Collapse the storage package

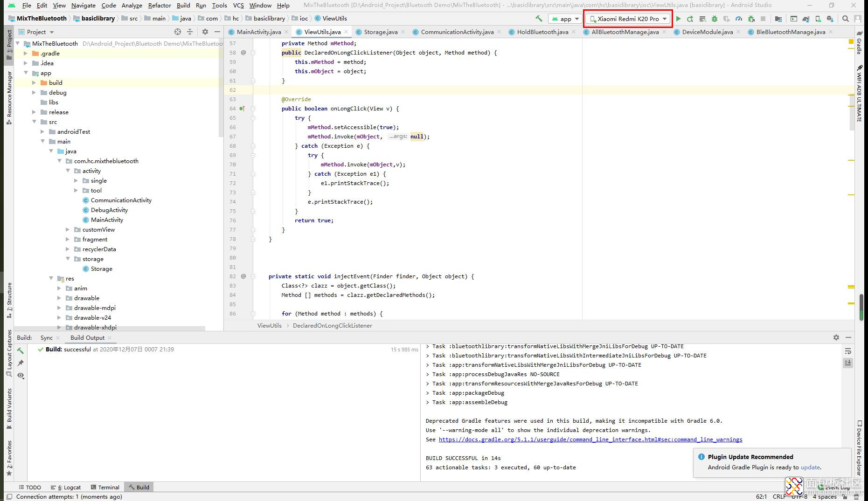click(68, 259)
